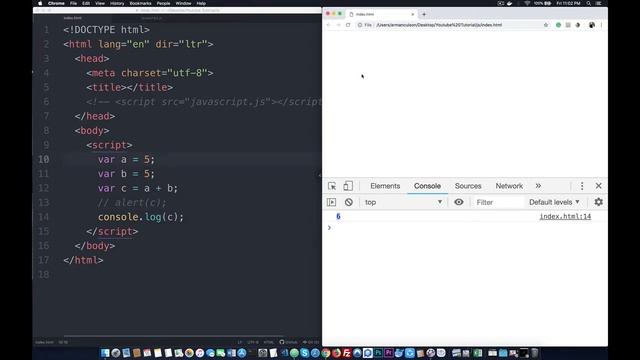Open Premiere Pro from the Dock
The width and height of the screenshot is (640, 360).
(389, 353)
